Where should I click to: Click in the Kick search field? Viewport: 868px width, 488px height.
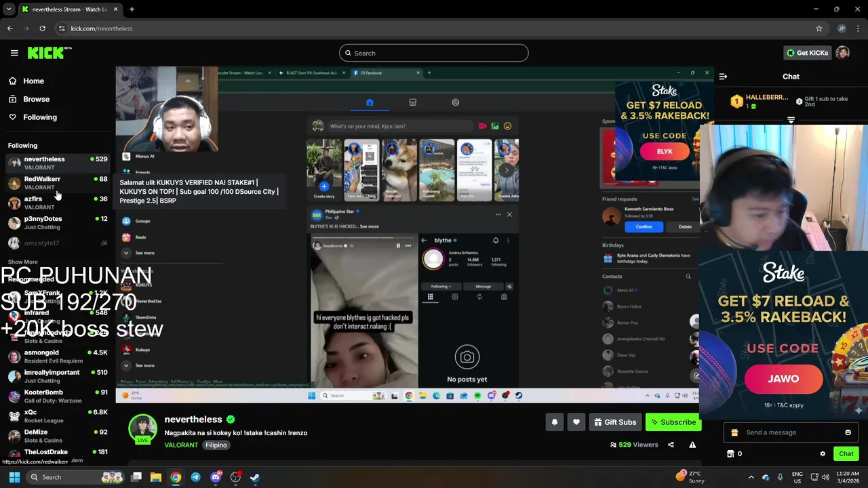[x=434, y=53]
